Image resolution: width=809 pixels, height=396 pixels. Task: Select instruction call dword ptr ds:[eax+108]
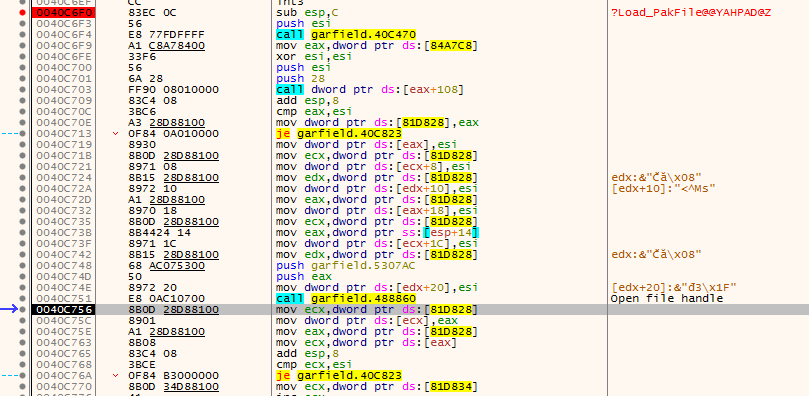point(370,90)
